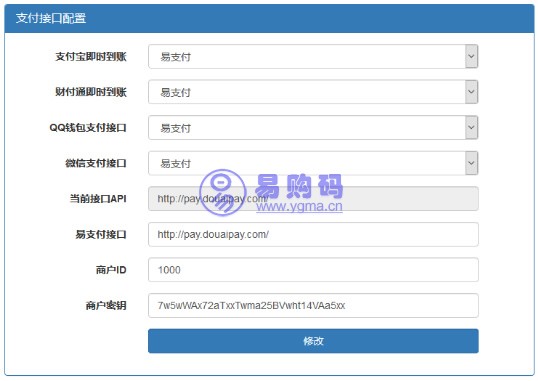Click the 当前接口API label
This screenshot has height=381, width=538.
coord(98,199)
